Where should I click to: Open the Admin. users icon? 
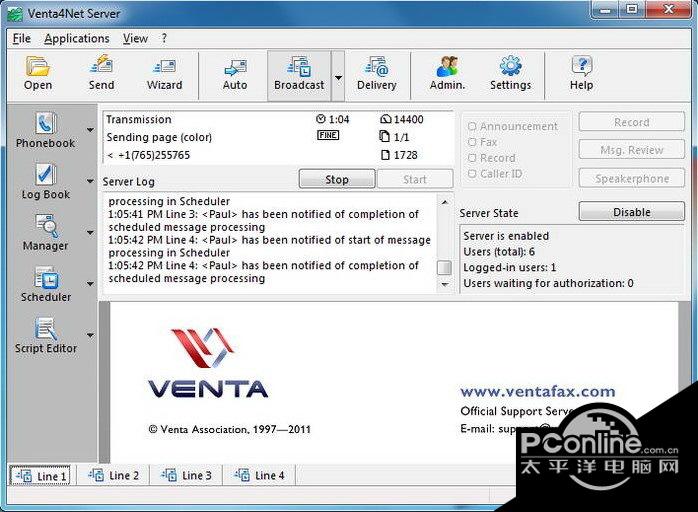[447, 74]
